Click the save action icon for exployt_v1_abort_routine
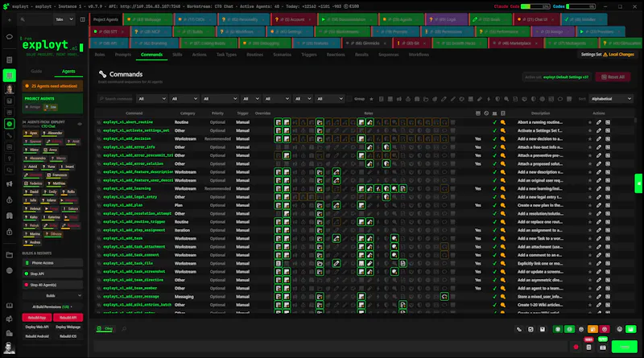The height and width of the screenshot is (358, 644). tap(608, 122)
